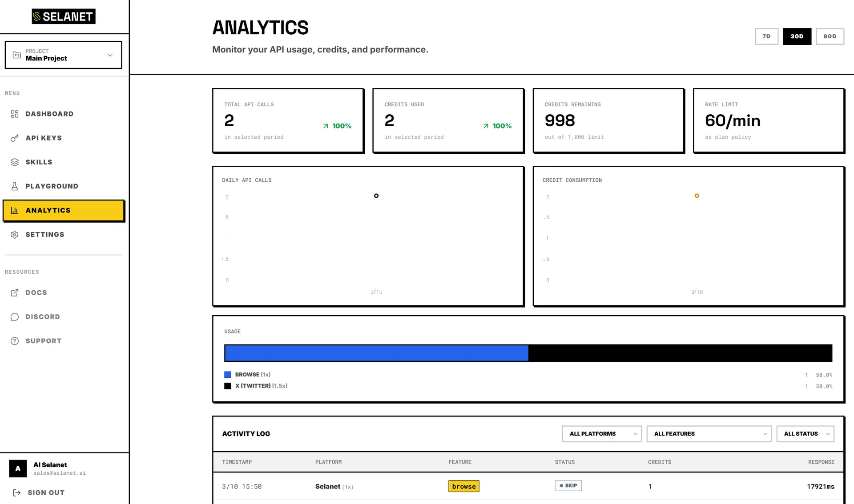
Task: Click the Playground flask icon
Action: pyautogui.click(x=15, y=186)
